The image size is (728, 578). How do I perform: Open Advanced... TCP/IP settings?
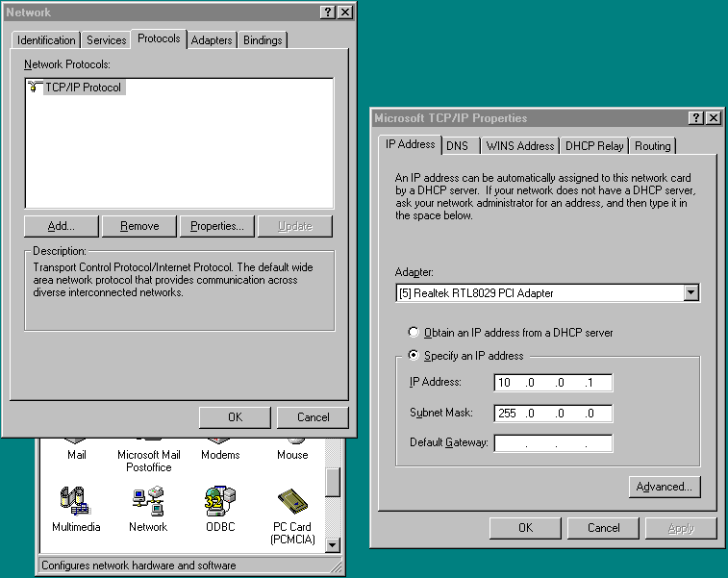click(x=665, y=487)
